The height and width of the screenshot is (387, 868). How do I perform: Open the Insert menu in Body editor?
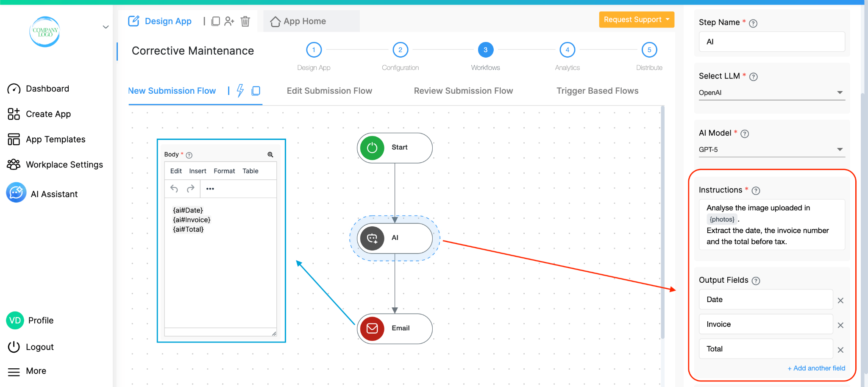pos(198,171)
